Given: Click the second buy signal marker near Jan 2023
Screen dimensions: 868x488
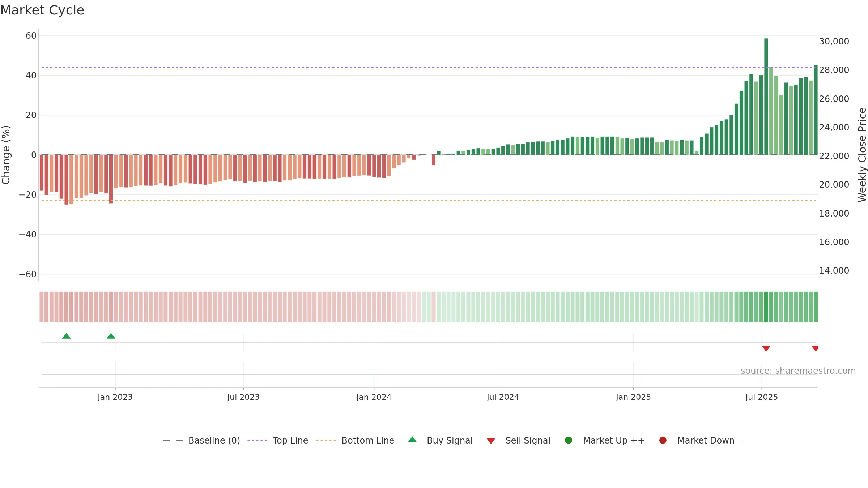Looking at the screenshot, I should click(111, 336).
